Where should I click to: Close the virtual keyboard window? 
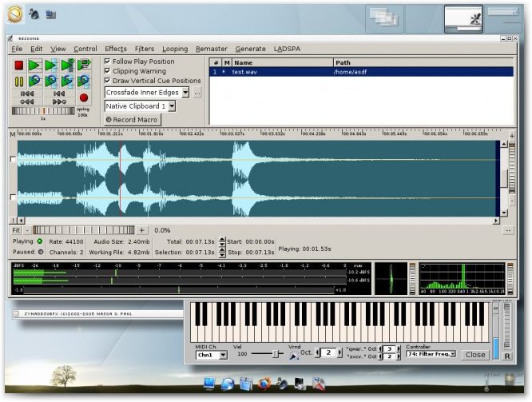pos(475,354)
